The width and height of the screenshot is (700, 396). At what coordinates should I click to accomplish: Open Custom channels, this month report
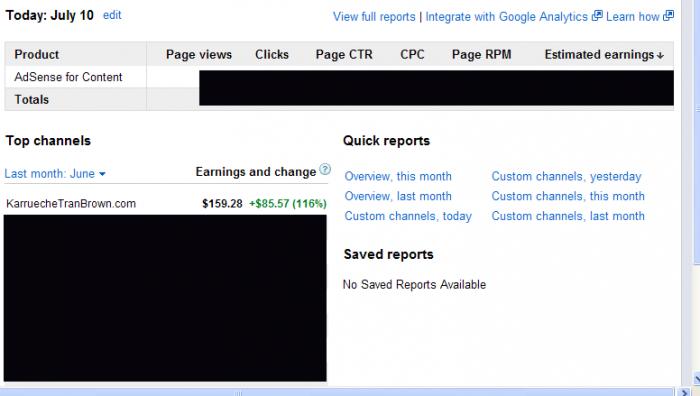(x=568, y=196)
